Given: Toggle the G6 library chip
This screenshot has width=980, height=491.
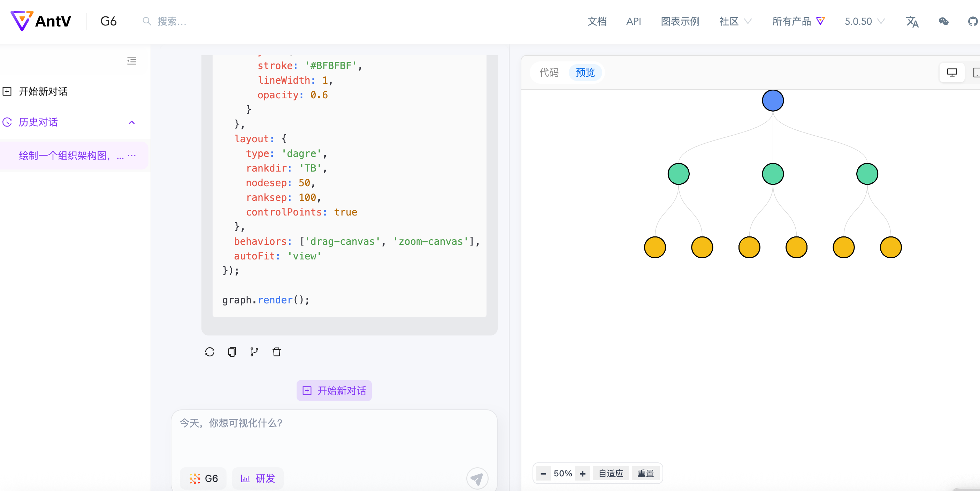Looking at the screenshot, I should coord(204,478).
